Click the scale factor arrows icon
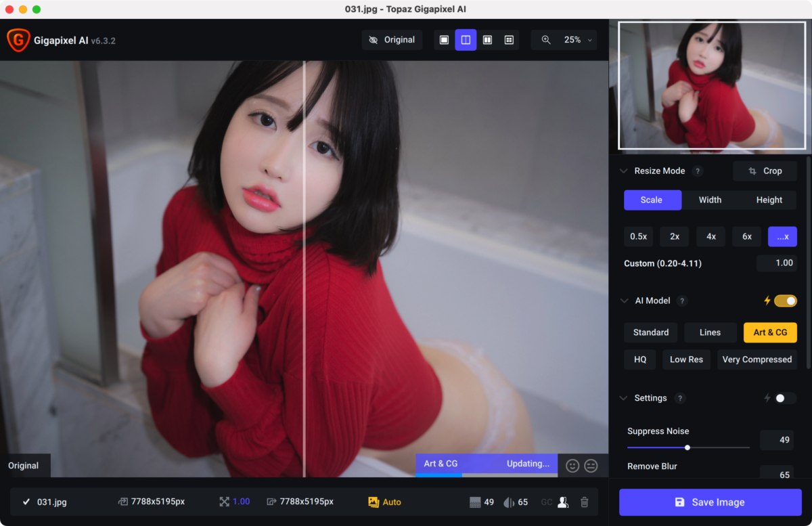The height and width of the screenshot is (526, 812). pos(225,502)
